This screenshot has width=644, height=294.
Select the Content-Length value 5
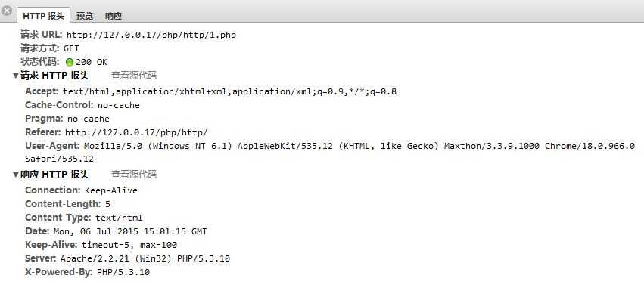(x=107, y=204)
